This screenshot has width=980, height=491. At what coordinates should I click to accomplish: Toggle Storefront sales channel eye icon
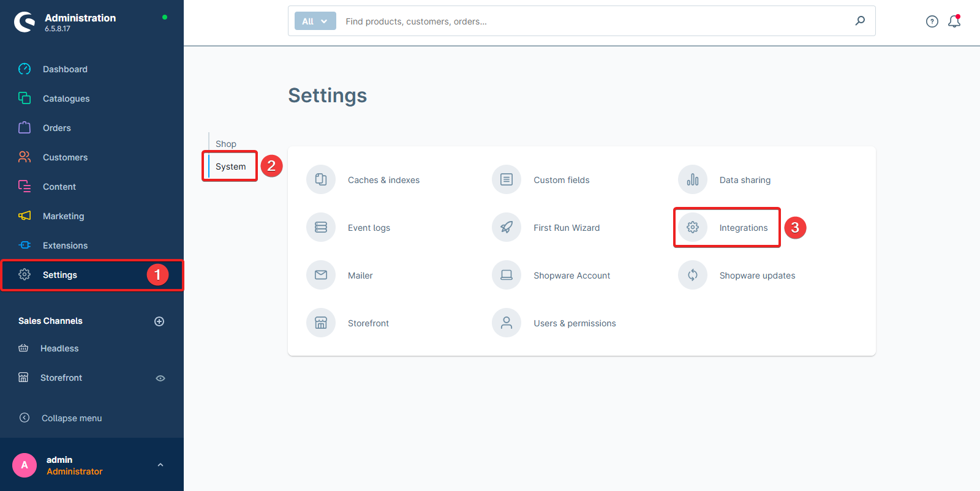[x=160, y=378]
